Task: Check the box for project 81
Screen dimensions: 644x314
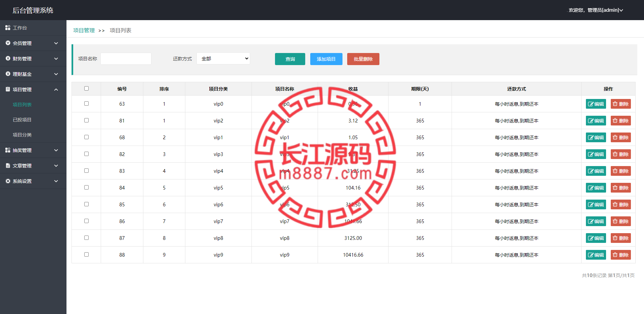Action: click(x=86, y=120)
